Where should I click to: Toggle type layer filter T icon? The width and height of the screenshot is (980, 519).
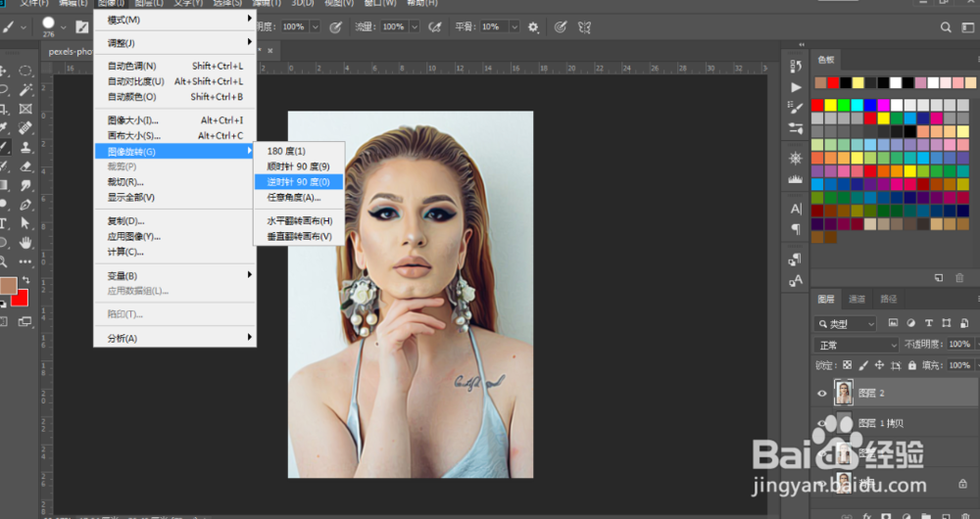tap(929, 323)
